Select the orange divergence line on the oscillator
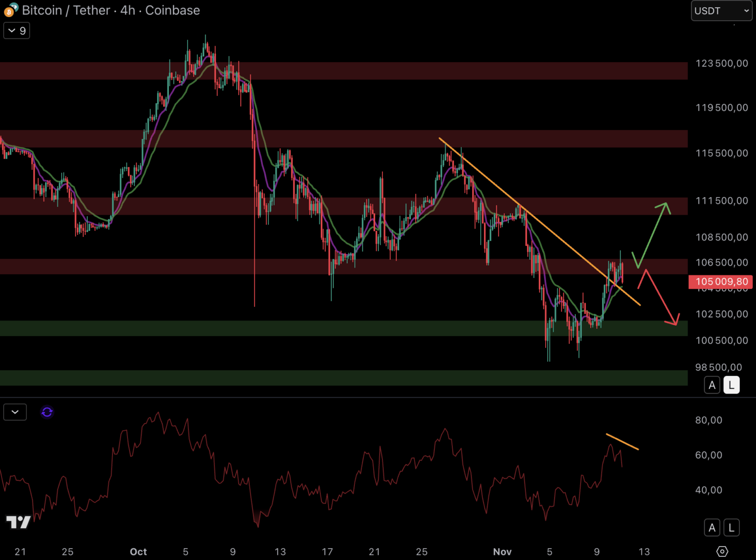Viewport: 756px width, 560px height. tap(622, 441)
